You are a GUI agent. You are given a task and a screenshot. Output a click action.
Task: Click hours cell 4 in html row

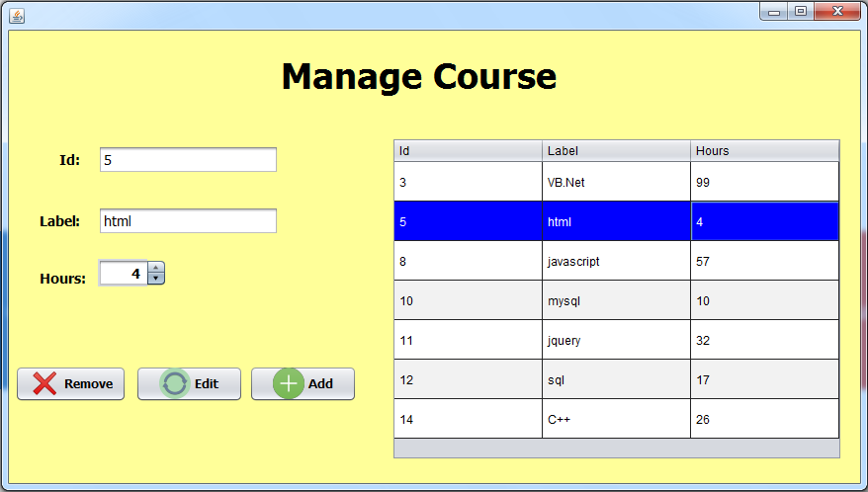(x=765, y=221)
